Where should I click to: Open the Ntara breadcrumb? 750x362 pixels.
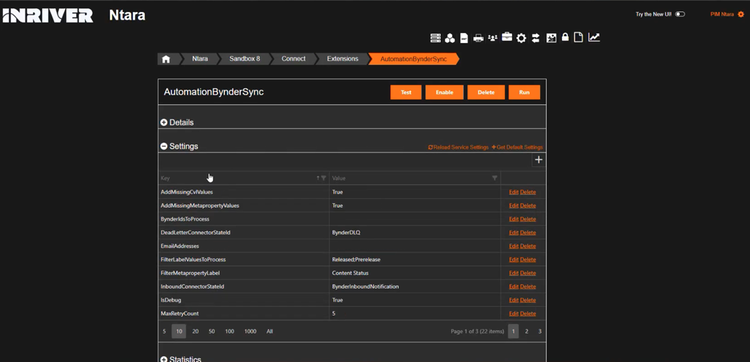(x=200, y=59)
